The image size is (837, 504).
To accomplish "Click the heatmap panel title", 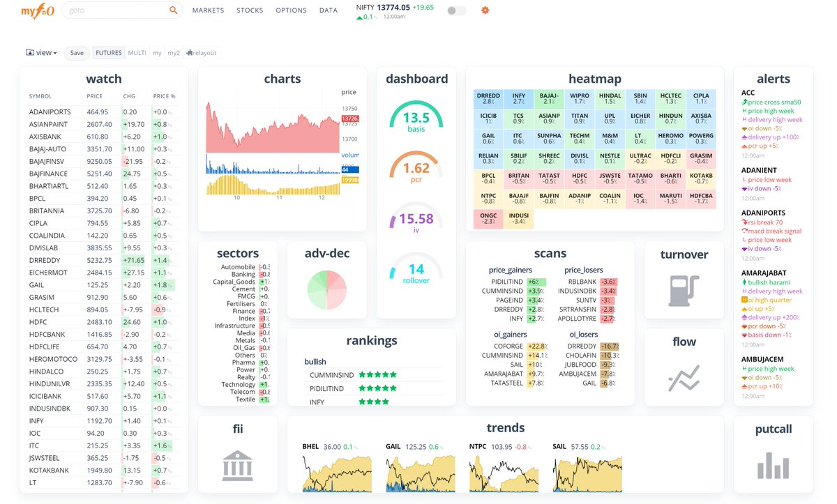I will 595,79.
